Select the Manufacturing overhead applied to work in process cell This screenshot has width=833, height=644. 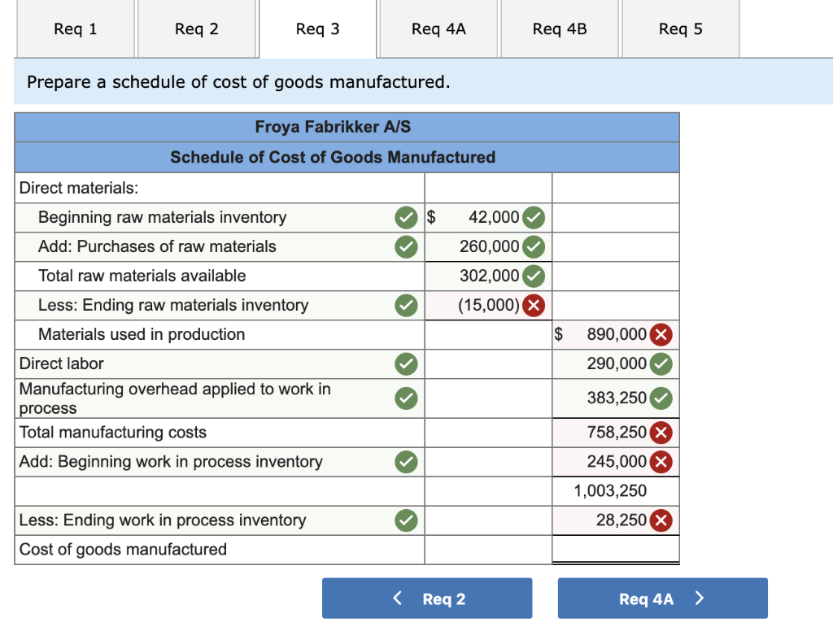[220, 398]
